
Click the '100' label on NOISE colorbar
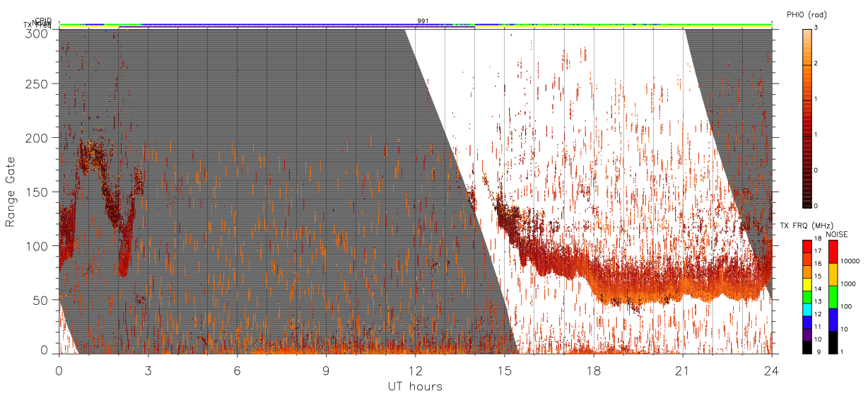[x=846, y=306]
